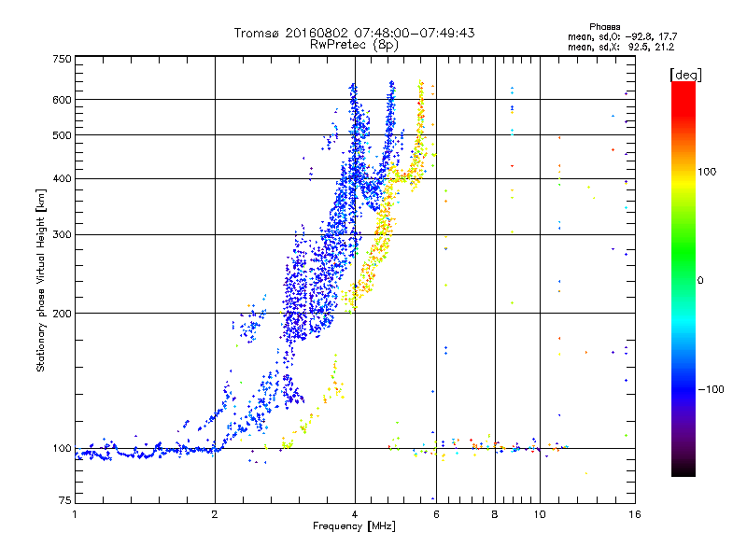Viewport: 747px width, 560px height.
Task: Click the colorbar '100' tick label
Action: (x=707, y=172)
